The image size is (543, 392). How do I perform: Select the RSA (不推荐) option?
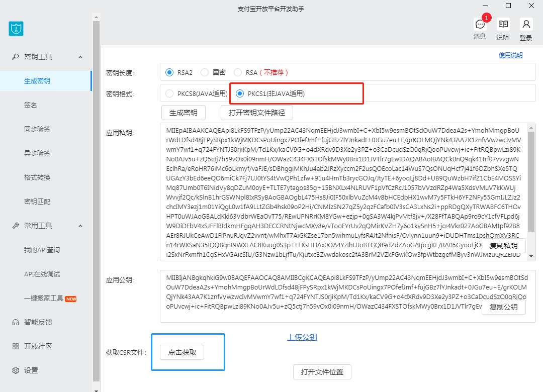click(237, 72)
